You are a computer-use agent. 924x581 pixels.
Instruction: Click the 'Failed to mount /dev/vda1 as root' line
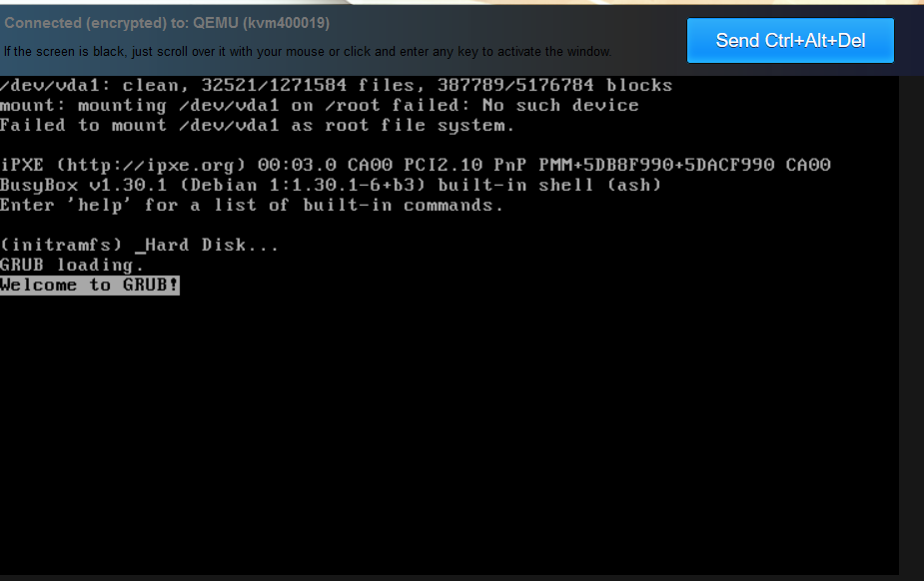pos(257,126)
